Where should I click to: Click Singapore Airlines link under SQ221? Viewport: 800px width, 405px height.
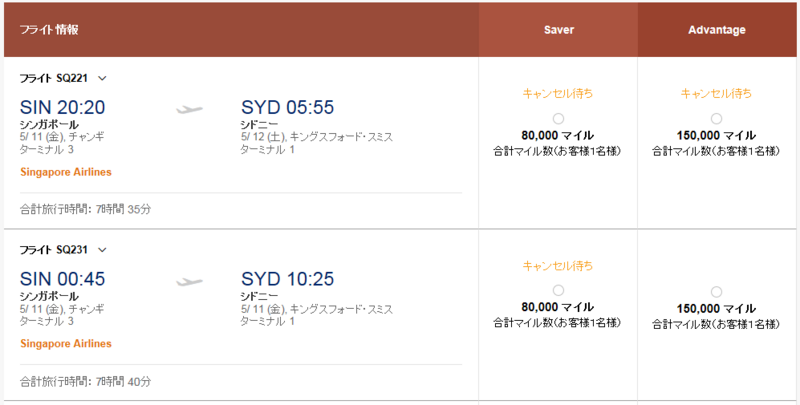66,172
